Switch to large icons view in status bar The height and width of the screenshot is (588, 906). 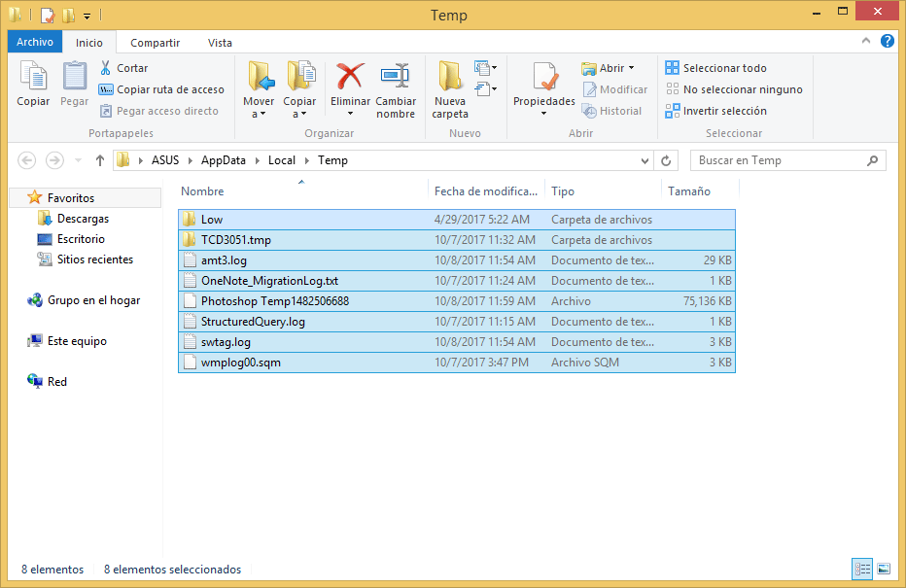[883, 569]
